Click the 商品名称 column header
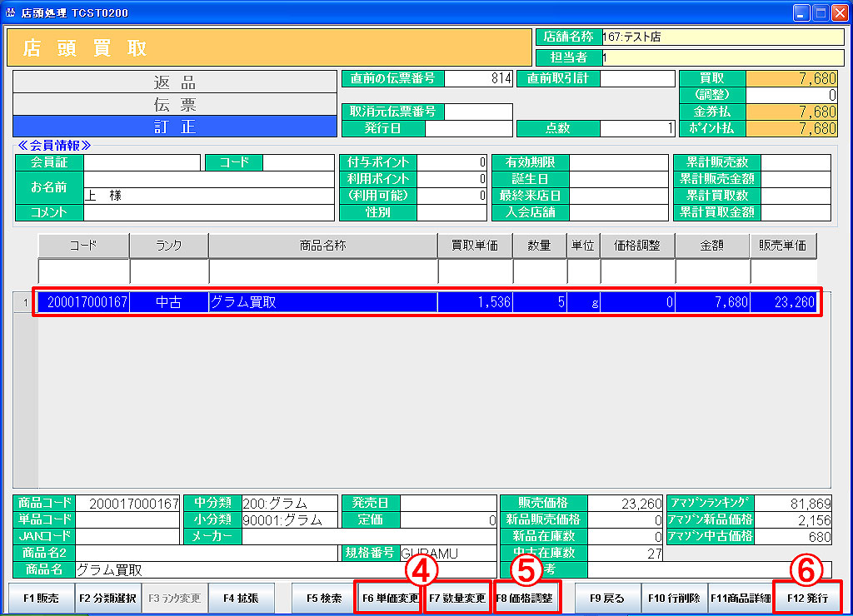This screenshot has width=853, height=616. click(x=322, y=246)
